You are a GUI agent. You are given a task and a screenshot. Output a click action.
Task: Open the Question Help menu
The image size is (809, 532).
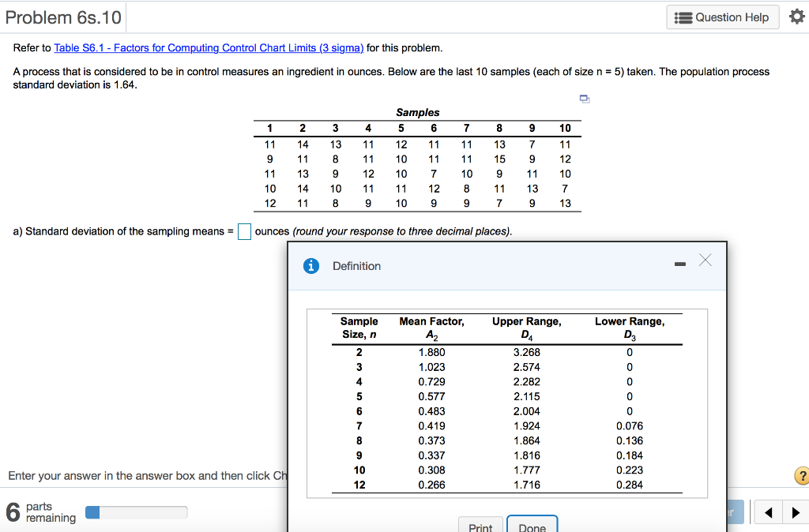721,17
